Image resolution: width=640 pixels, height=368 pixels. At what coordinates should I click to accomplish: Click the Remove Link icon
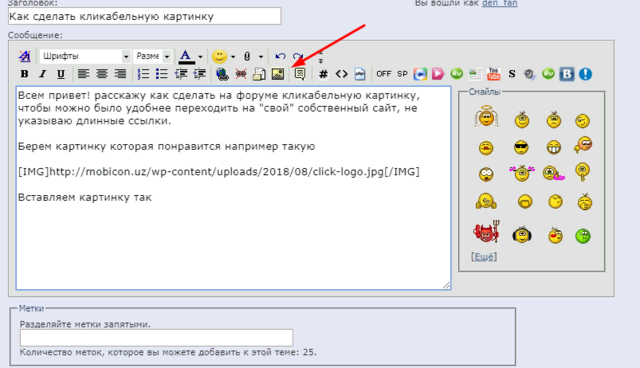point(241,74)
